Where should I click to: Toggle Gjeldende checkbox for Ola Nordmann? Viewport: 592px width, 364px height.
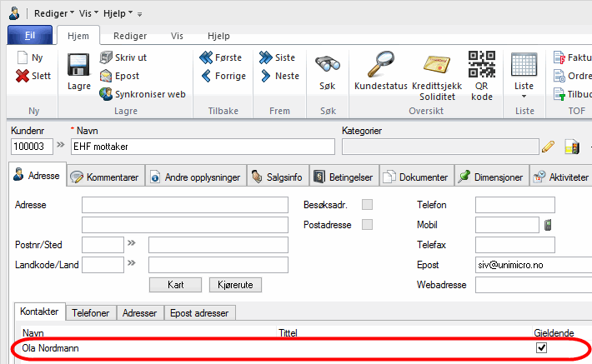point(541,347)
